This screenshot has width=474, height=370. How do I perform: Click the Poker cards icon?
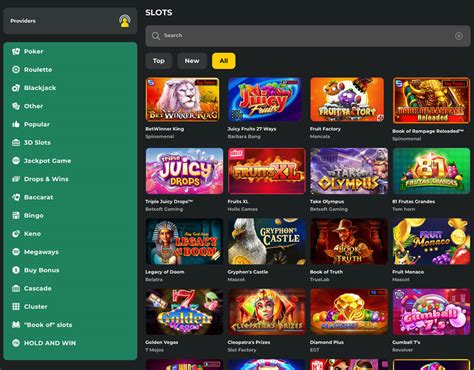click(x=16, y=51)
